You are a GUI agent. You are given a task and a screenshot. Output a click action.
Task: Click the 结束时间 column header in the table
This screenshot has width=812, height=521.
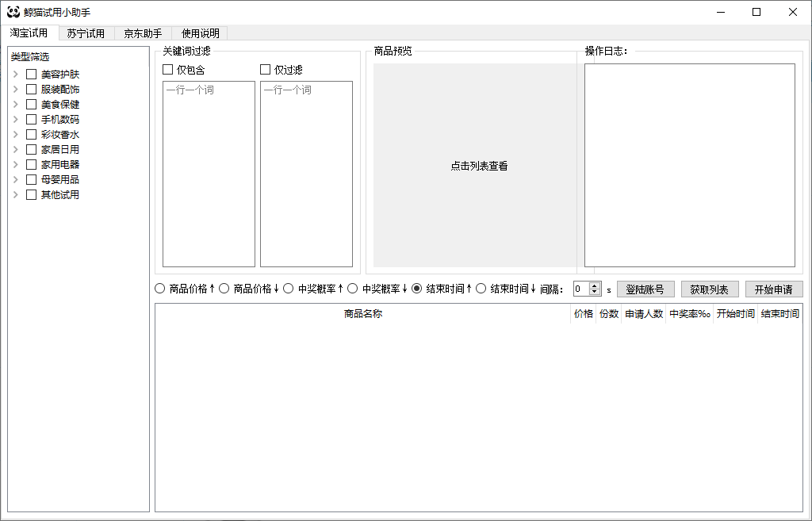point(780,314)
